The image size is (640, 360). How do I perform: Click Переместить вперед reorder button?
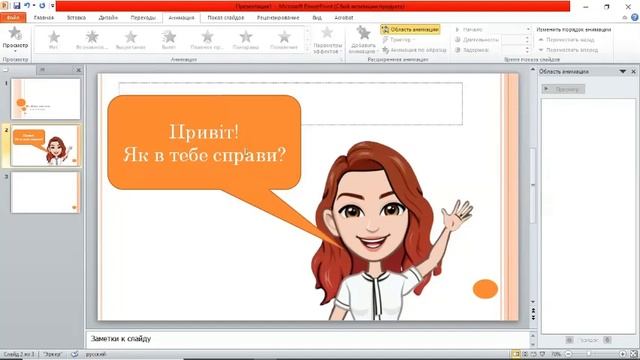[568, 50]
